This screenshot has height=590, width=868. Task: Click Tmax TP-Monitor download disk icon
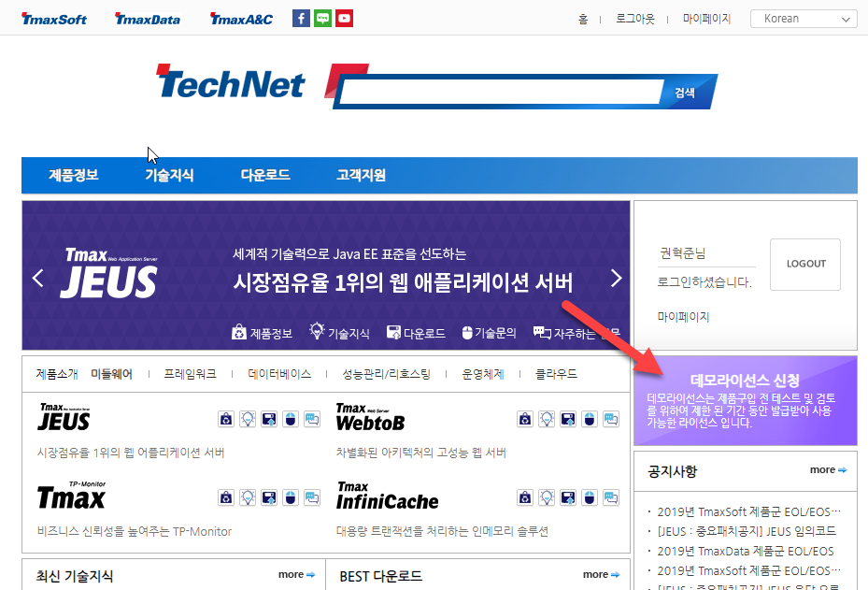[x=269, y=497]
